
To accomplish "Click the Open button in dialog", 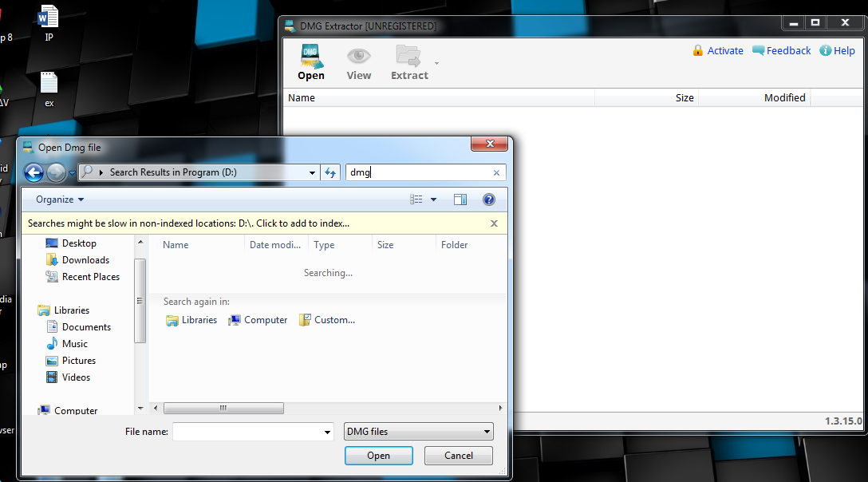I will tap(379, 456).
